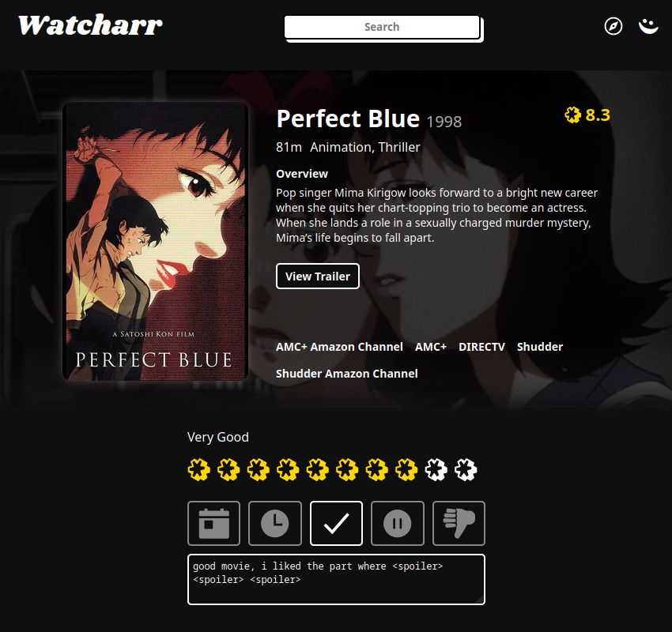The width and height of the screenshot is (672, 632).
Task: Edit the thoughts text area
Action: (x=337, y=579)
